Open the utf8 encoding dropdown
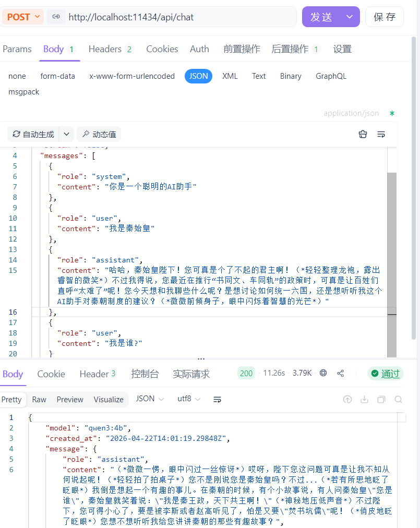420x528 pixels. 189,399
